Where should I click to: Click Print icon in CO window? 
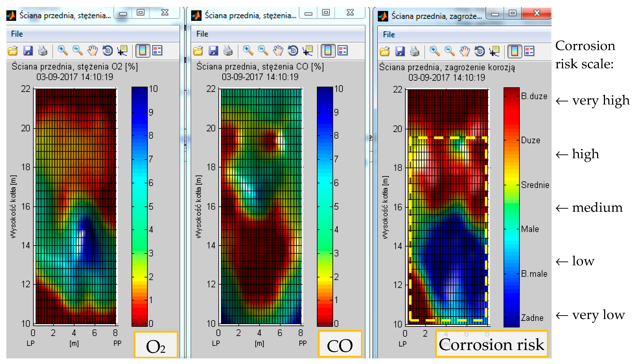(228, 51)
